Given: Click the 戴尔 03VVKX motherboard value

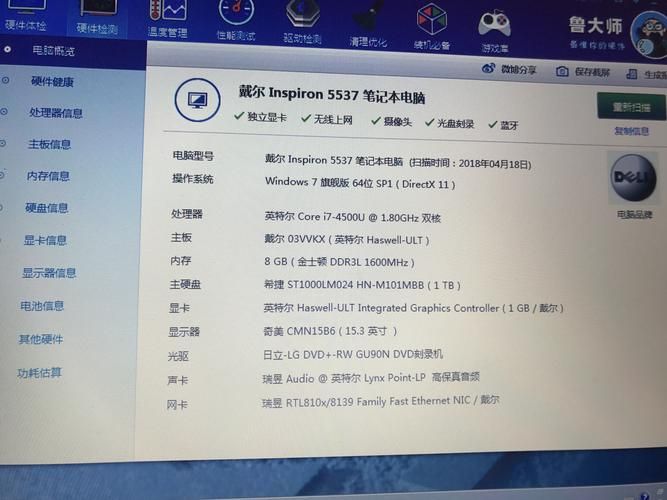Looking at the screenshot, I should (x=346, y=240).
